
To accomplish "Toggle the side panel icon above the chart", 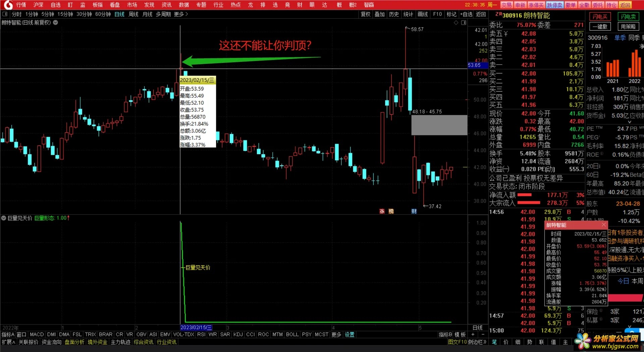I will point(464,23).
